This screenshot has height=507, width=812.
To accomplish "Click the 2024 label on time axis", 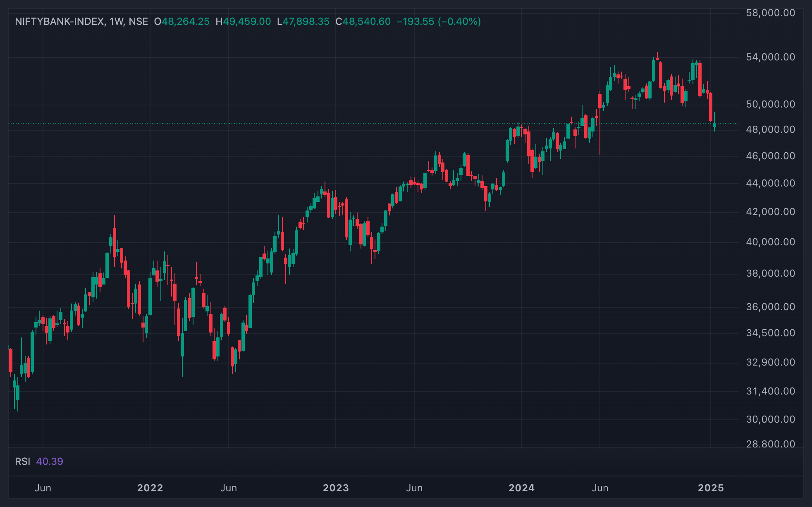I will click(x=521, y=488).
